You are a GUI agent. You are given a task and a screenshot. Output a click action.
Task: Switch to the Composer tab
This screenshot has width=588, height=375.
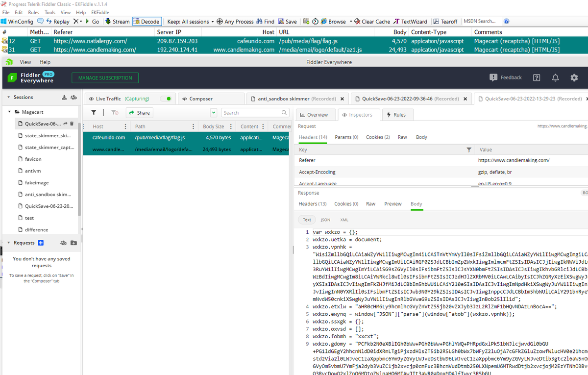(x=211, y=99)
